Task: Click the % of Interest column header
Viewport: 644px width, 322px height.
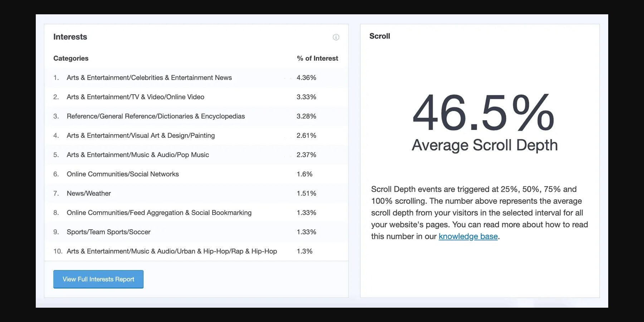Action: point(316,58)
